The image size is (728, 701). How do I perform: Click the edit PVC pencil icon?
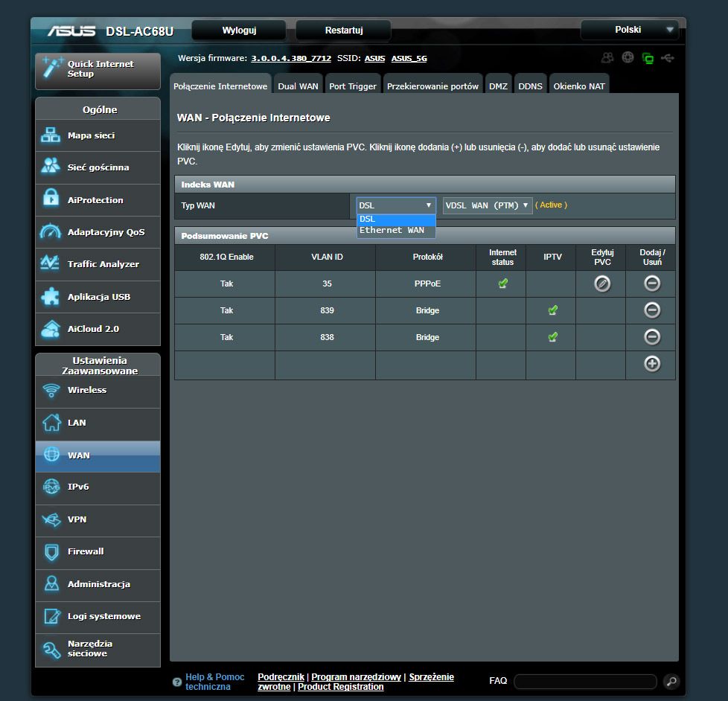point(601,284)
